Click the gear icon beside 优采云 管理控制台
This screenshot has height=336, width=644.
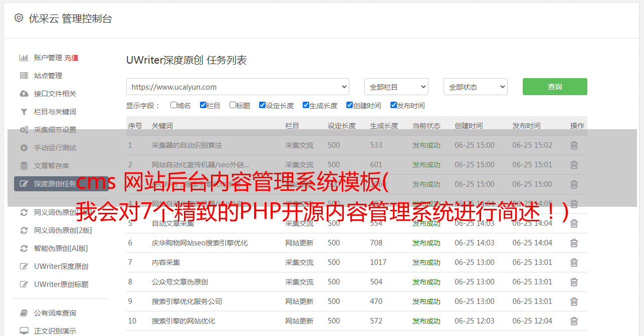point(19,18)
